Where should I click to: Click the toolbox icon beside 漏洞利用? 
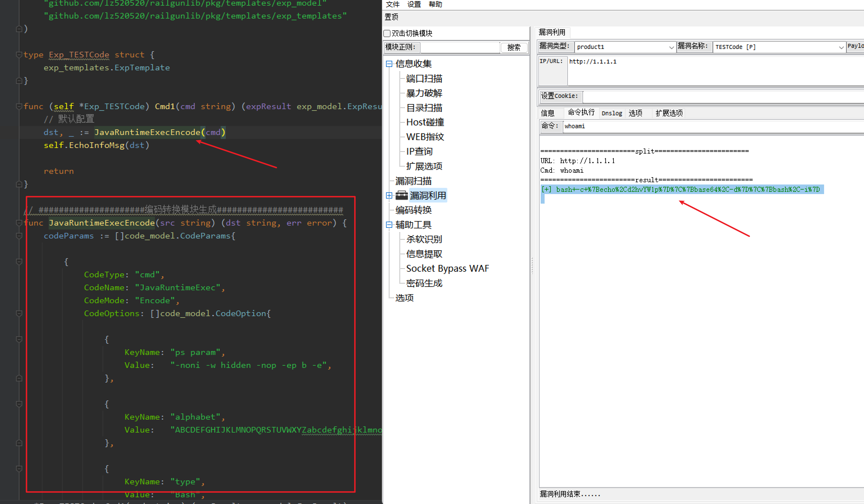pos(401,195)
